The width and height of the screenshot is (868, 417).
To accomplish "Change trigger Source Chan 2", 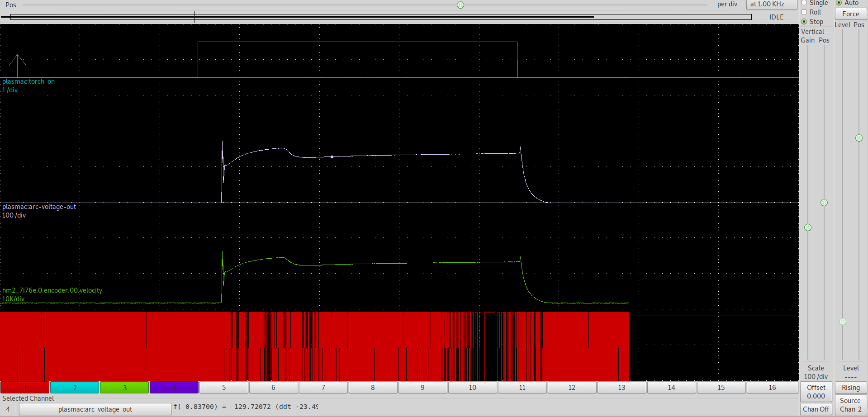I will click(851, 405).
